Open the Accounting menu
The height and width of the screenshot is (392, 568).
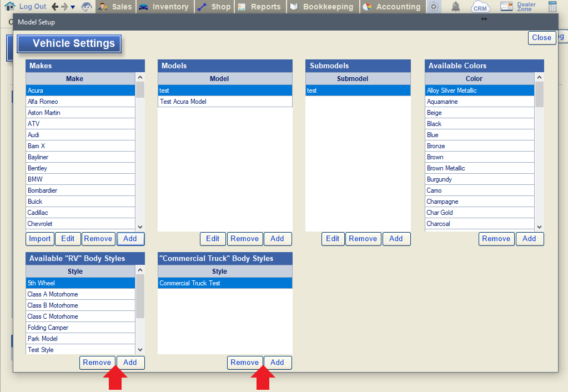[x=393, y=7]
